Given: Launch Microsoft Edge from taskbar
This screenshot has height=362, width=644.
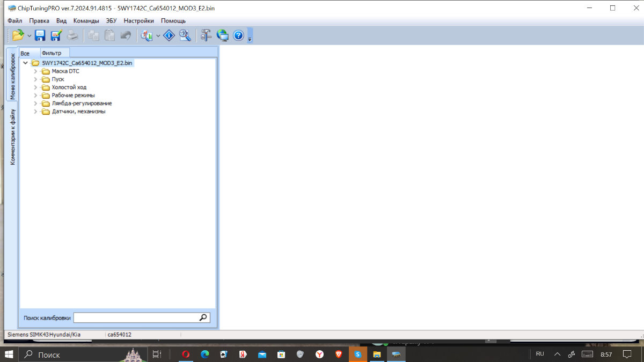Looking at the screenshot, I should coord(205,354).
